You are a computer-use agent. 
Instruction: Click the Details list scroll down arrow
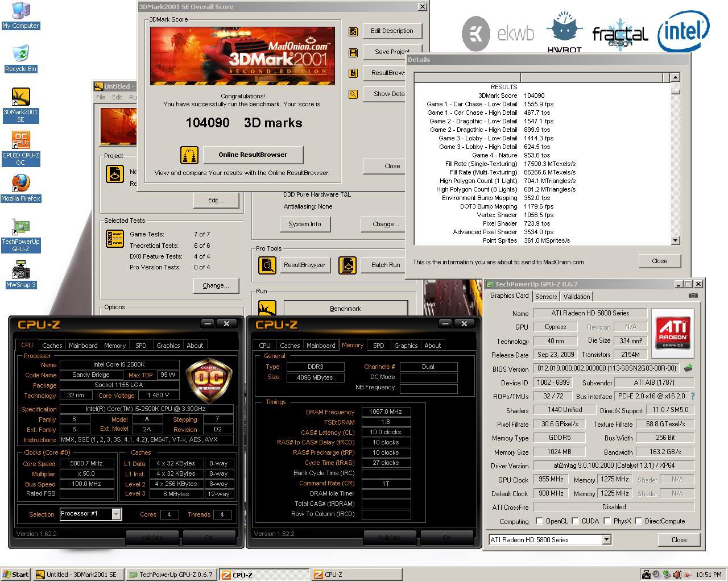tap(675, 240)
